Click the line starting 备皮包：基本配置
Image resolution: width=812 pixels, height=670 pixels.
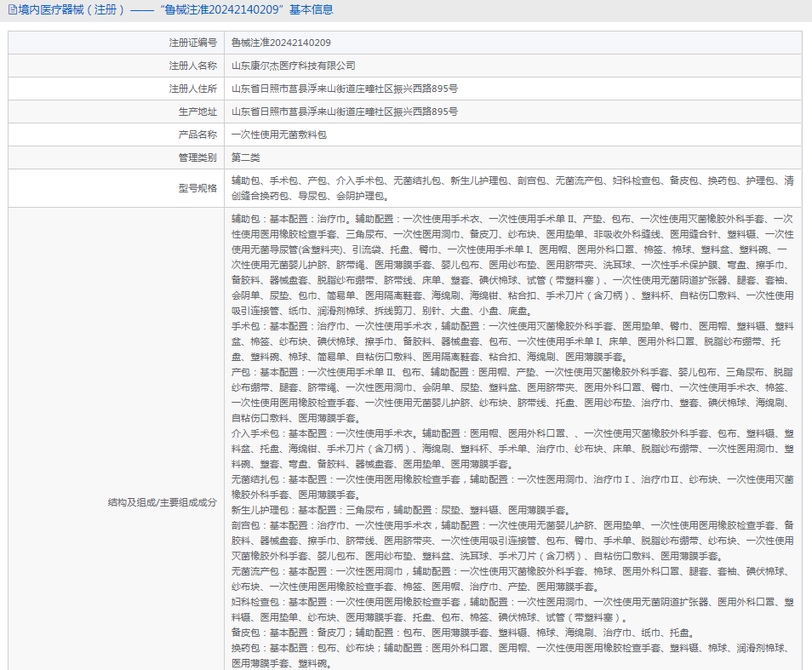(463, 633)
